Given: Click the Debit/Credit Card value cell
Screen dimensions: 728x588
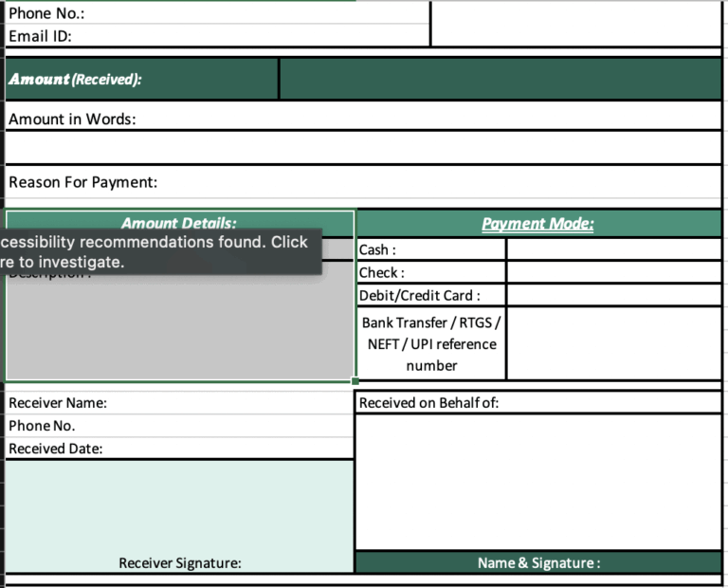Looking at the screenshot, I should click(x=614, y=295).
